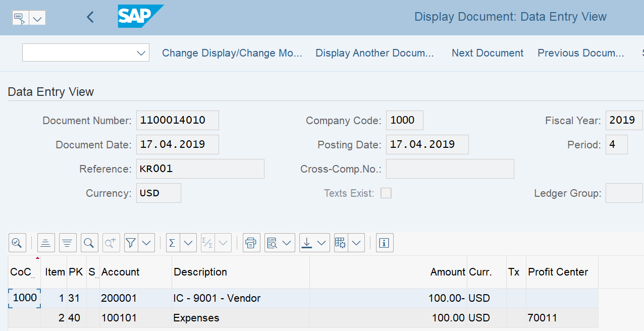
Task: Click the Profit Center column header
Action: pos(562,272)
